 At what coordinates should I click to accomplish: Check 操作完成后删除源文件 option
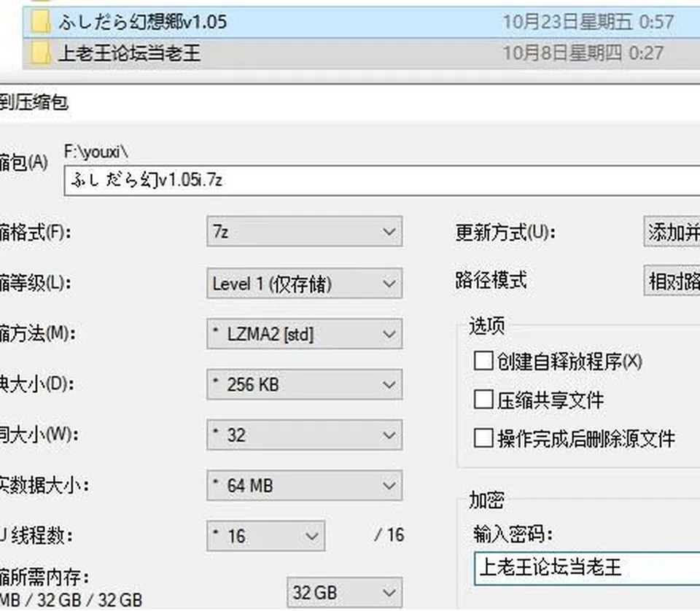[x=483, y=439]
